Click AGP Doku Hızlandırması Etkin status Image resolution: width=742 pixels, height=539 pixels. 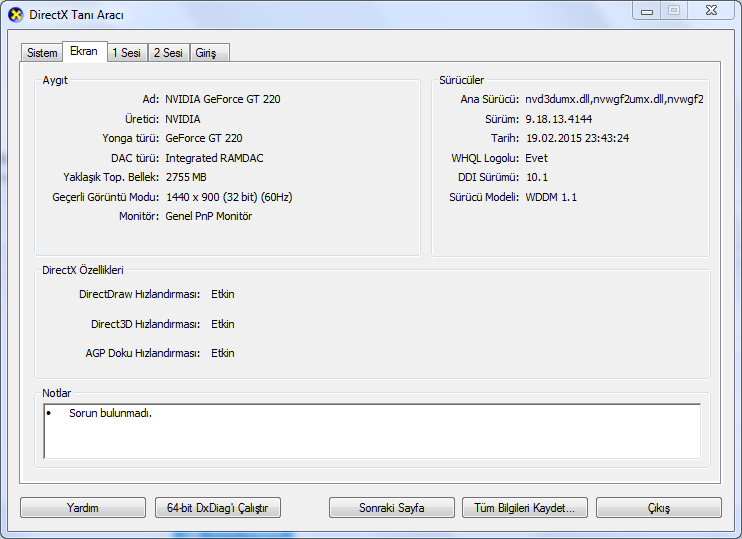(222, 353)
